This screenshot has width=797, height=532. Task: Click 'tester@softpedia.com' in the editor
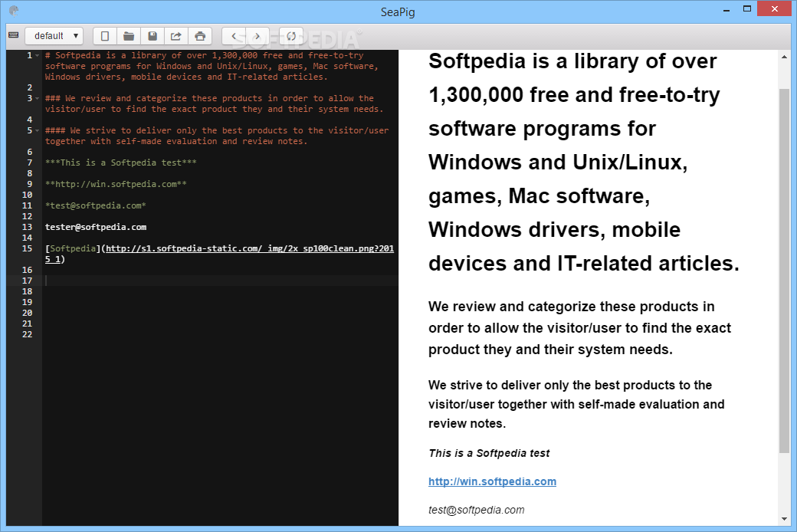pos(96,228)
